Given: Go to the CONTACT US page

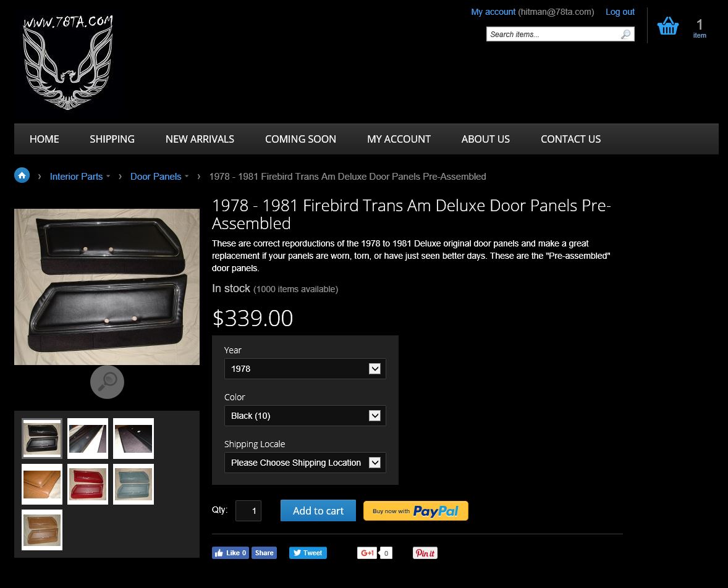Looking at the screenshot, I should pyautogui.click(x=570, y=139).
